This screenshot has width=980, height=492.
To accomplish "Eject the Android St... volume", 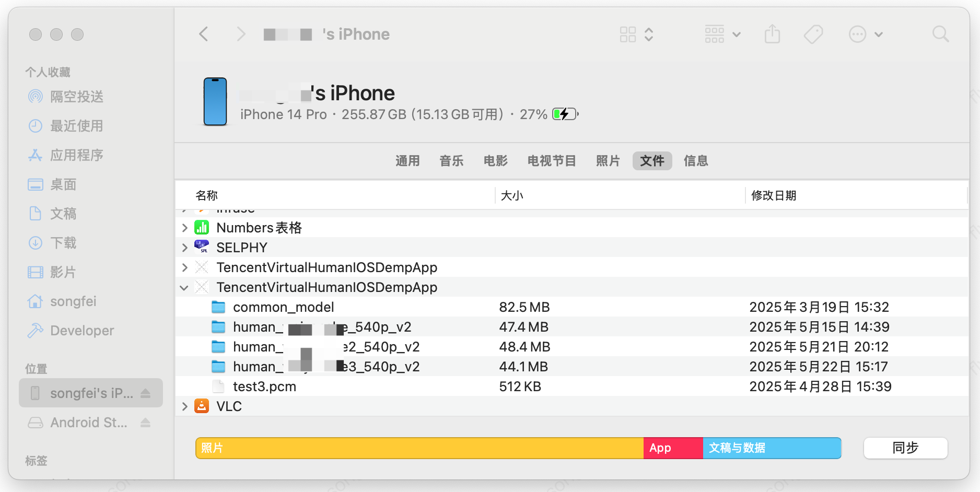I will (146, 423).
